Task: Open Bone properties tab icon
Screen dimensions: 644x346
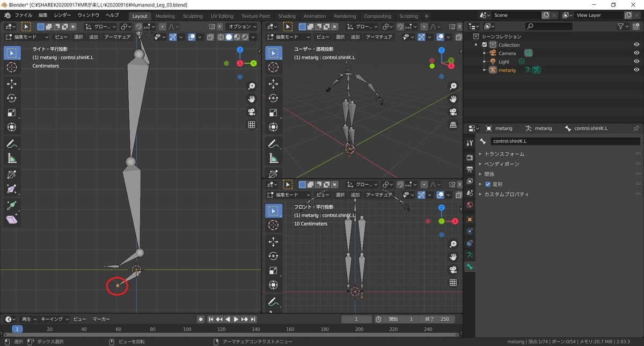Action: coord(470,267)
